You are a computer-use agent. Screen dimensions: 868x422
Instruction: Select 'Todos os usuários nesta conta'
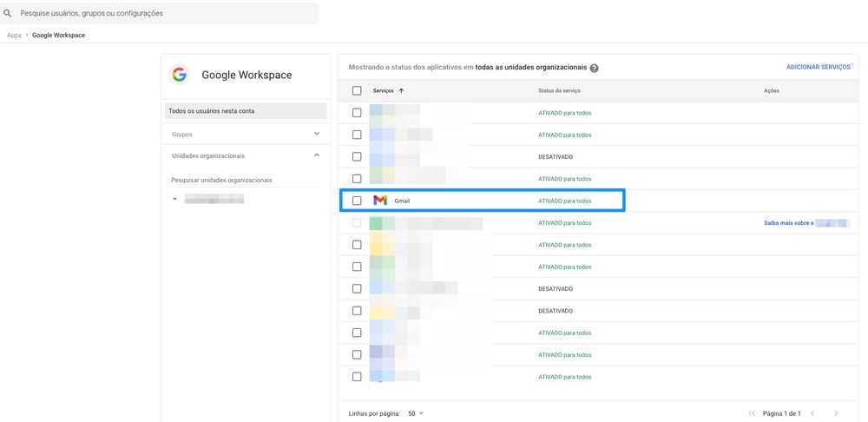246,111
